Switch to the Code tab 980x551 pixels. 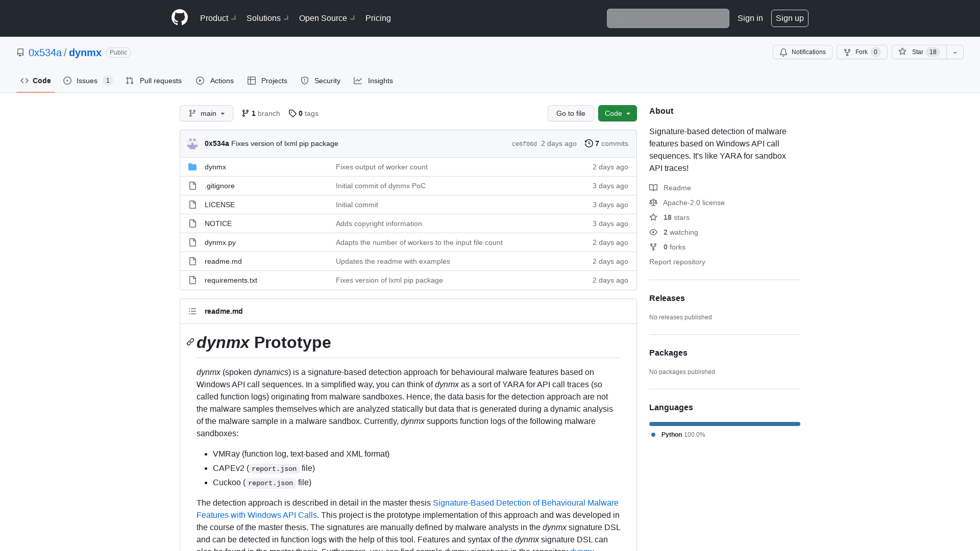click(x=36, y=81)
